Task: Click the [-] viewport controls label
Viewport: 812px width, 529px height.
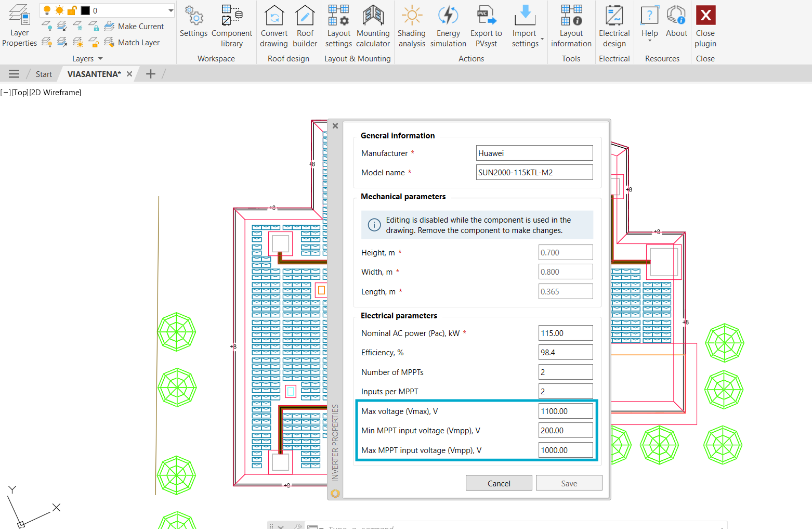Action: (6, 93)
